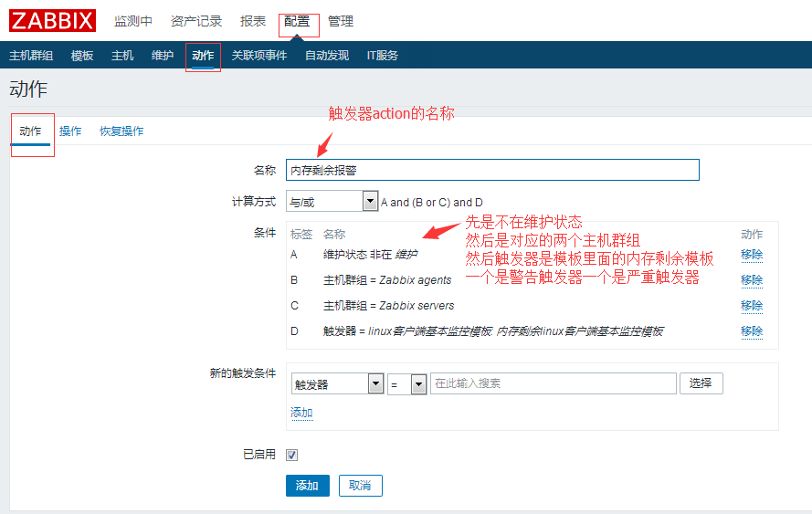This screenshot has height=514, width=812.
Task: Open the 报表 menu
Action: [x=253, y=21]
